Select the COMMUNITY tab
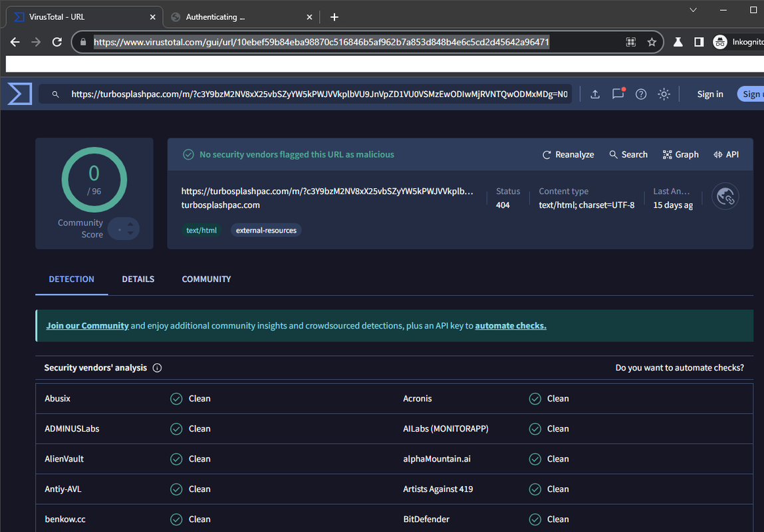The height and width of the screenshot is (532, 764). [x=206, y=279]
